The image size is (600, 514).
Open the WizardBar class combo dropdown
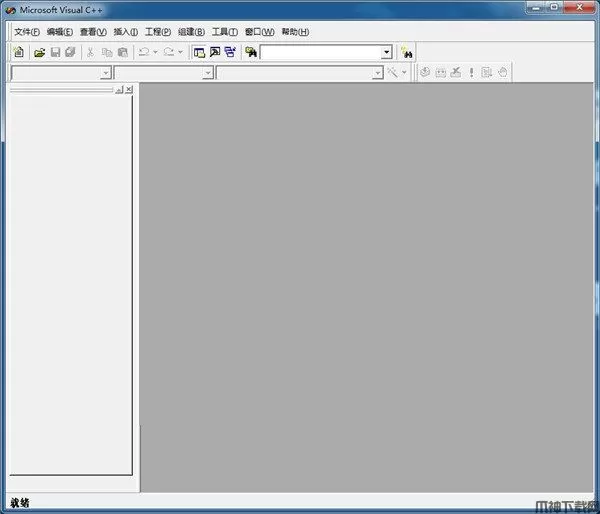point(105,73)
